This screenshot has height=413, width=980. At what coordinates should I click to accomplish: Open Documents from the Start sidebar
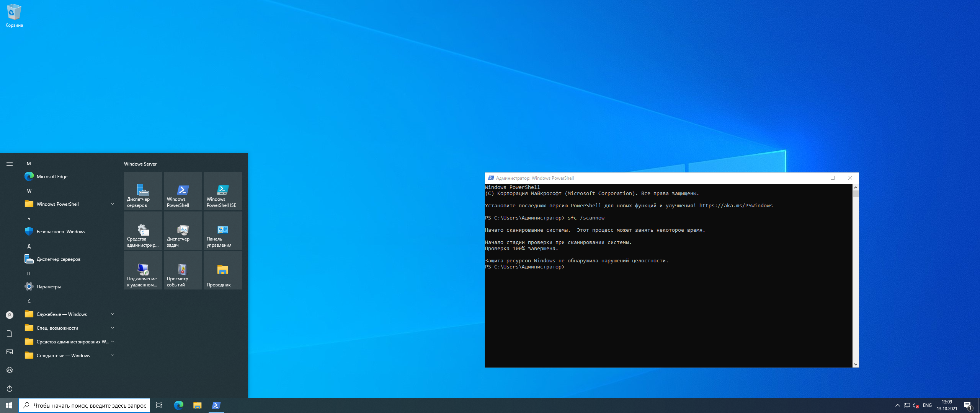[x=10, y=333]
